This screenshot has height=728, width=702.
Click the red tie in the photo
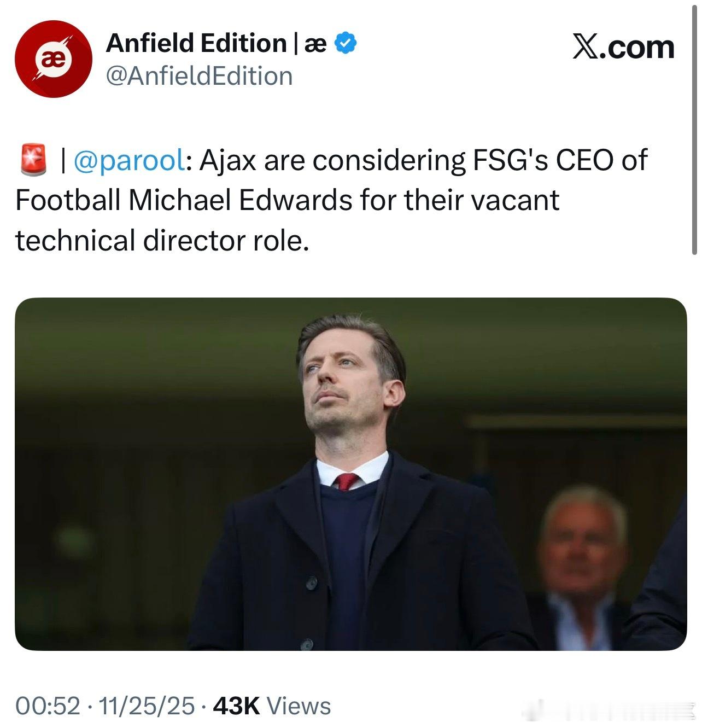point(347,482)
